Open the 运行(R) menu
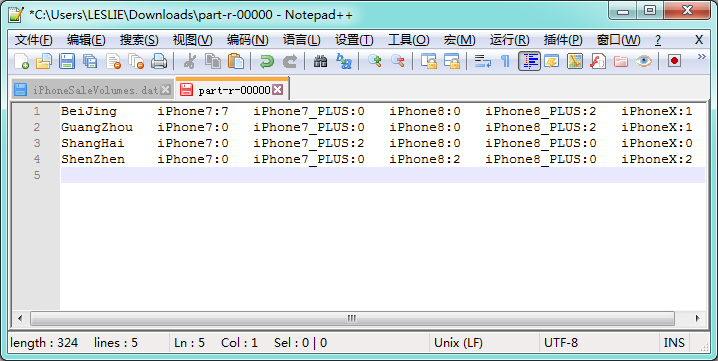 click(510, 40)
